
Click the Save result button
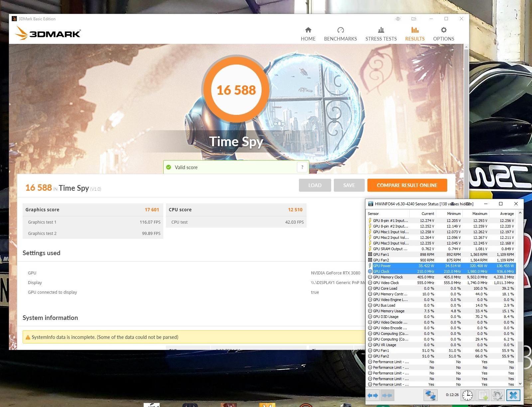point(349,185)
